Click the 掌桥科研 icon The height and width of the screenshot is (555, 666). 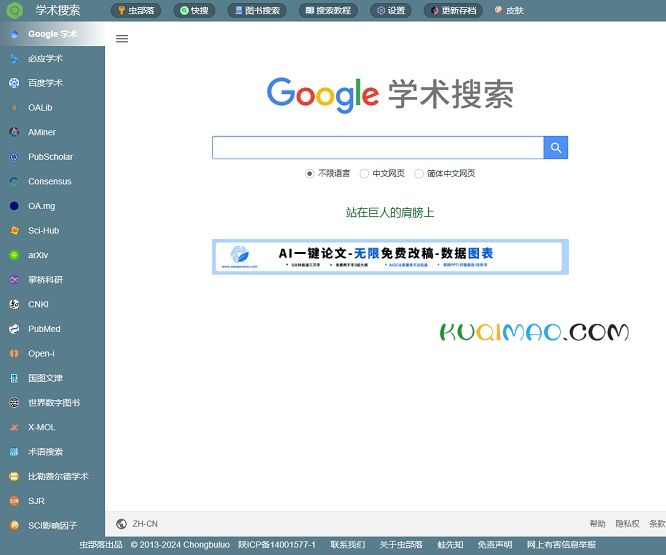[14, 280]
